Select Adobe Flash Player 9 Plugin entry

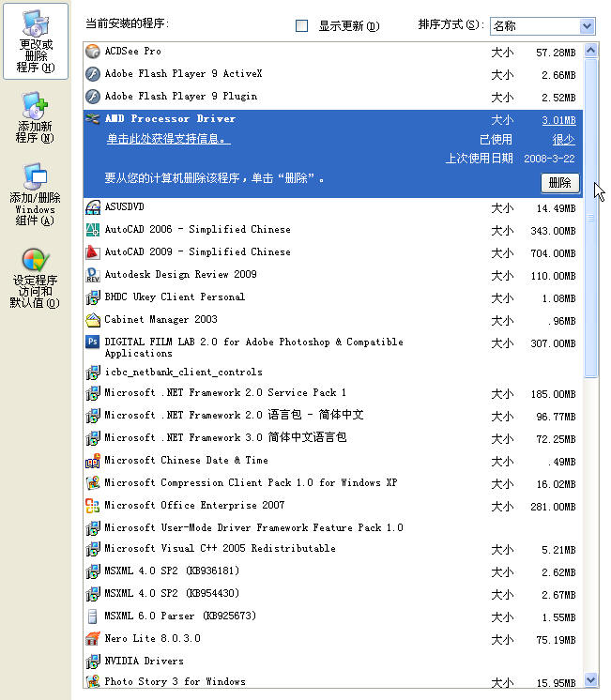pyautogui.click(x=333, y=97)
